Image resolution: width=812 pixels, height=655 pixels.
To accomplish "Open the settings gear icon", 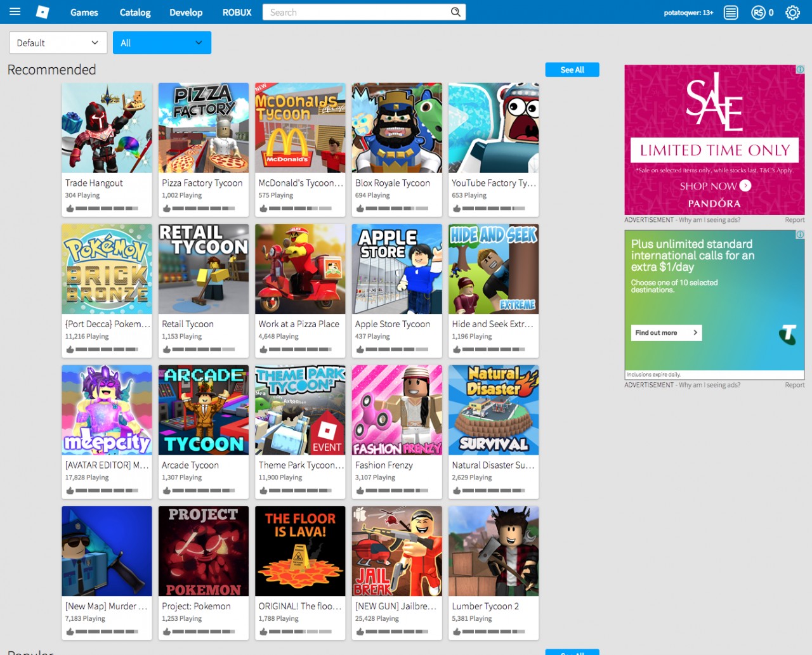I will point(792,12).
